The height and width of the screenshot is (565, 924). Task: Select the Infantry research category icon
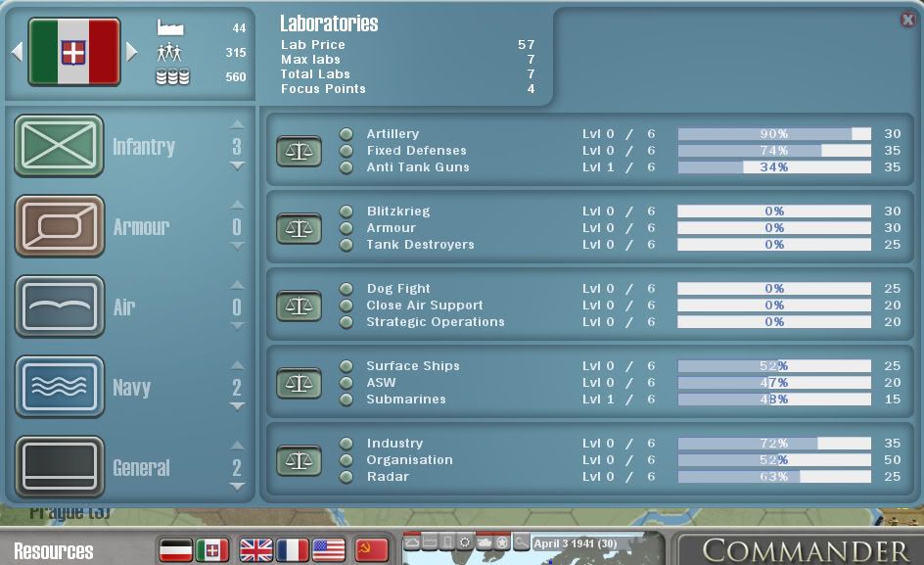(59, 146)
